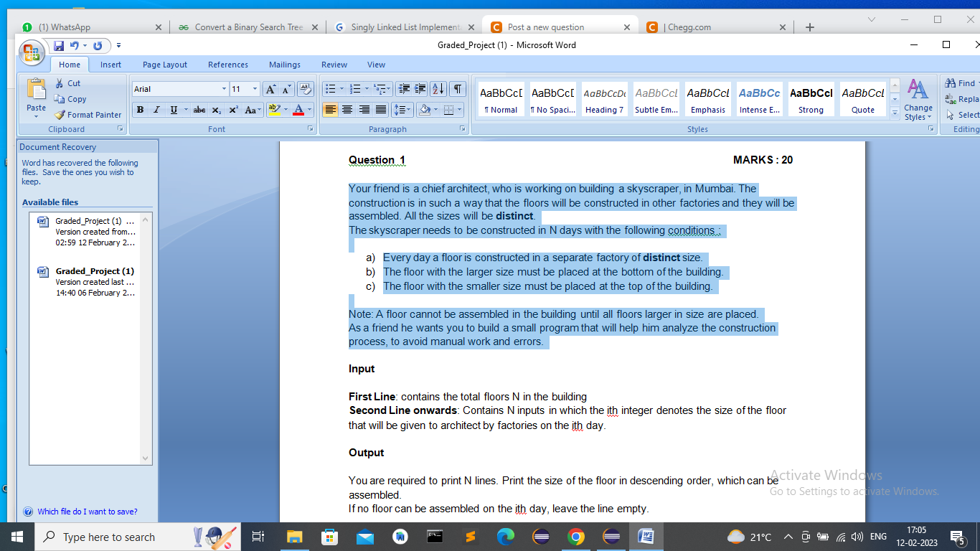980x551 pixels.
Task: Open the Mailings ribbon tab
Action: [284, 65]
